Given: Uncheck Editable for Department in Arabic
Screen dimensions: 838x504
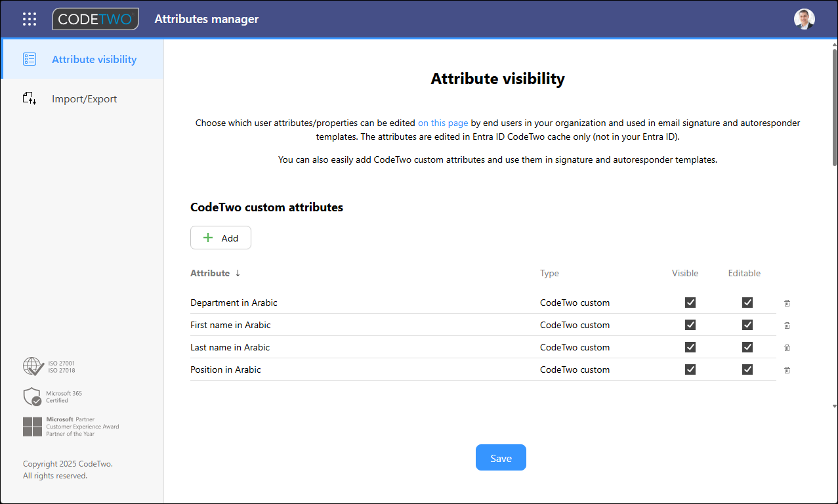Looking at the screenshot, I should (747, 303).
